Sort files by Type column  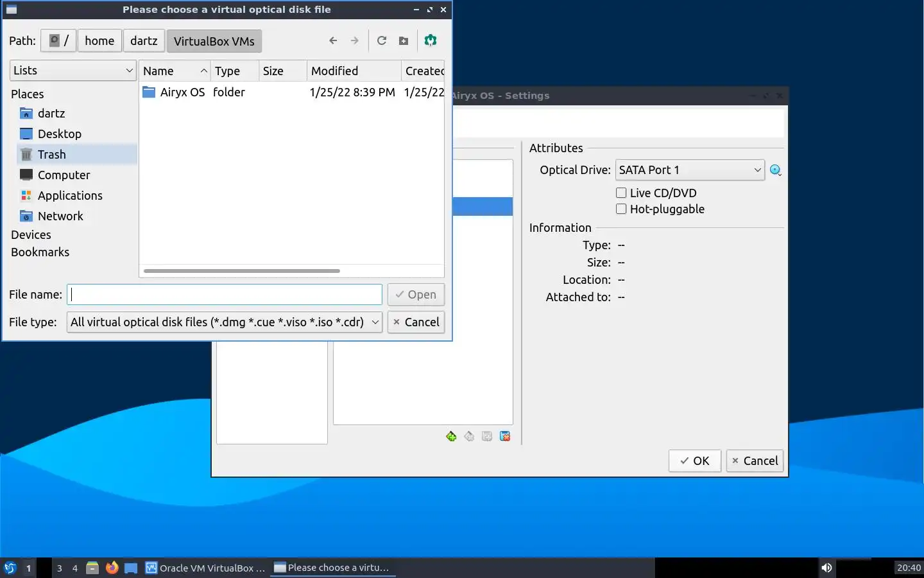235,71
